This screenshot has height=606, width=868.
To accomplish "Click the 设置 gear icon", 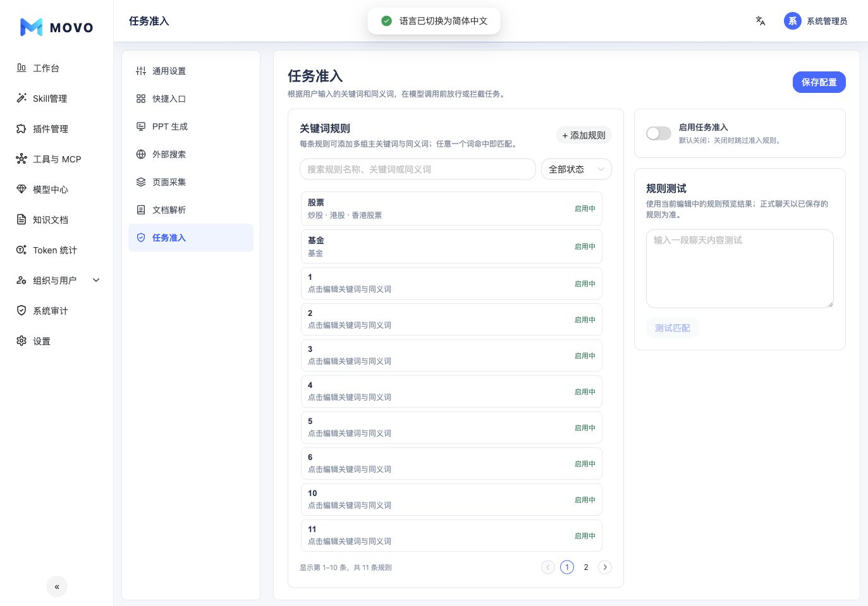I will click(21, 341).
